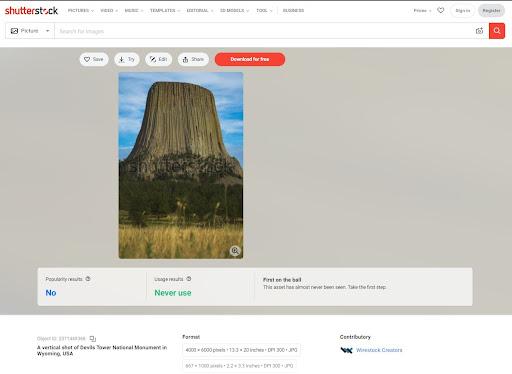Expand the Prices dropdown

tap(422, 11)
